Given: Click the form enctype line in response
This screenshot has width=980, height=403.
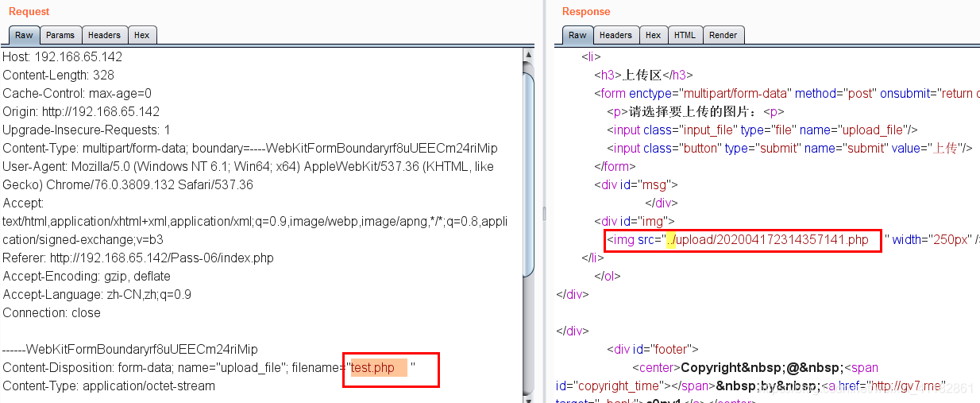Looking at the screenshot, I should click(x=786, y=94).
